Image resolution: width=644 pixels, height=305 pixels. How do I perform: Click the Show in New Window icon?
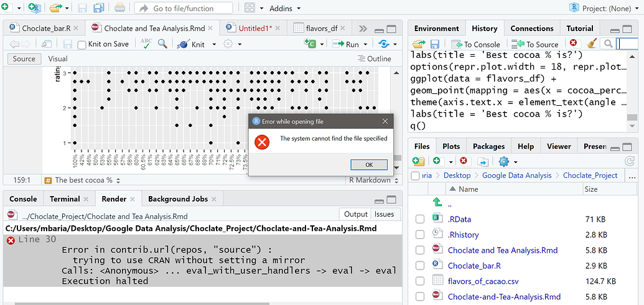tap(47, 44)
